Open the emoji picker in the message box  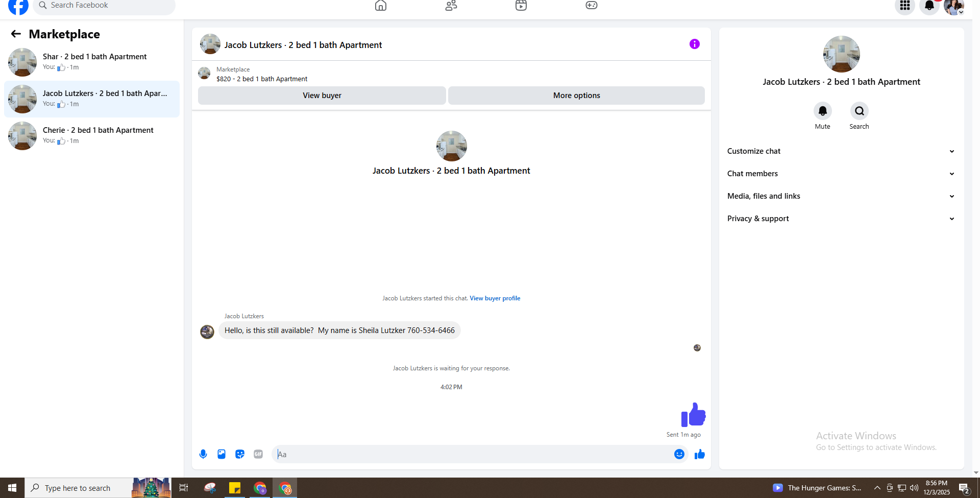[679, 454]
